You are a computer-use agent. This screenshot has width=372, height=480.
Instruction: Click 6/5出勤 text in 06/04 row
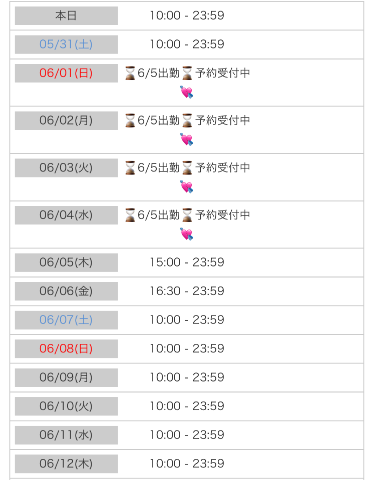(159, 215)
